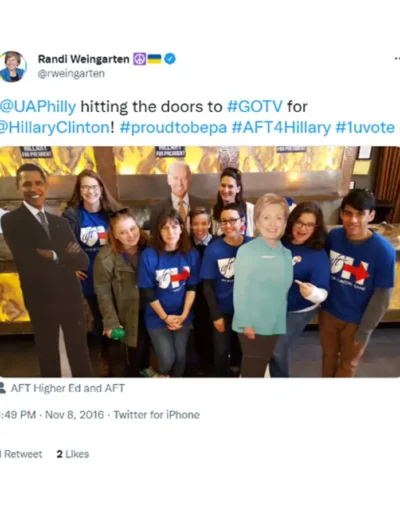This screenshot has width=400, height=516.
Task: Open the @rweingarten handle link
Action: pyautogui.click(x=71, y=74)
